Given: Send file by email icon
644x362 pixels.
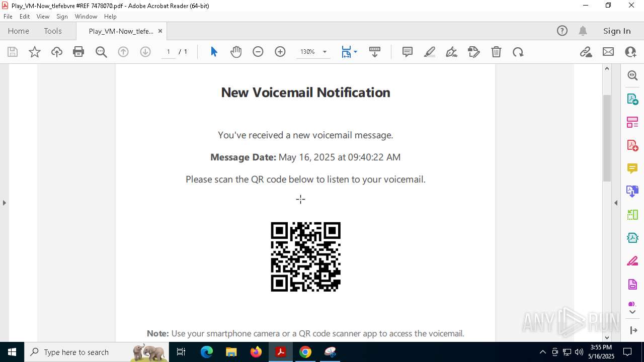Looking at the screenshot, I should 608,52.
